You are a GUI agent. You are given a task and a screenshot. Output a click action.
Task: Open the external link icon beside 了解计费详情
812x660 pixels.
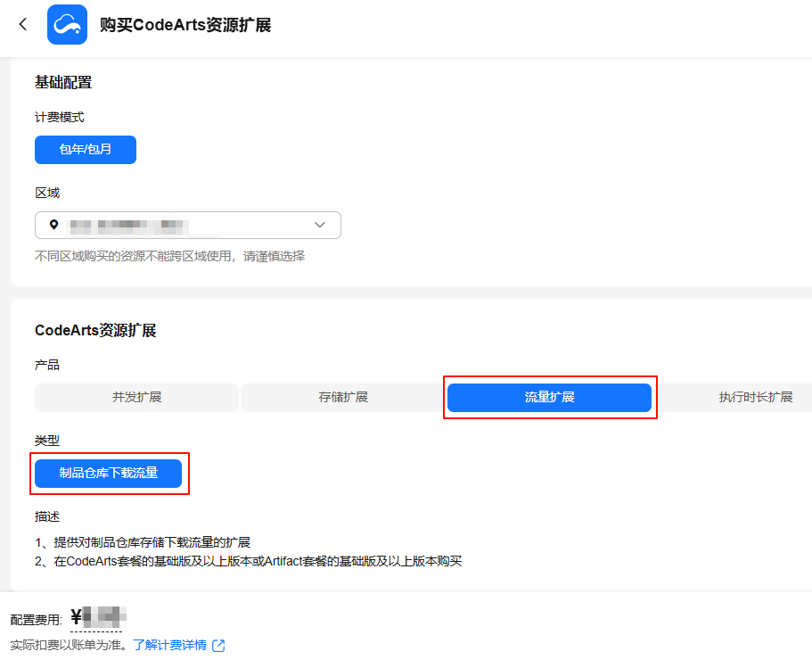pyautogui.click(x=218, y=645)
